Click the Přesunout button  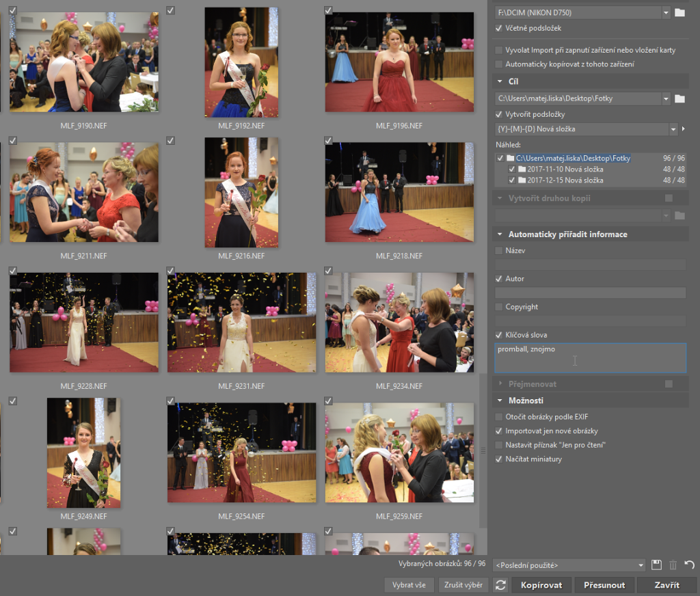604,585
